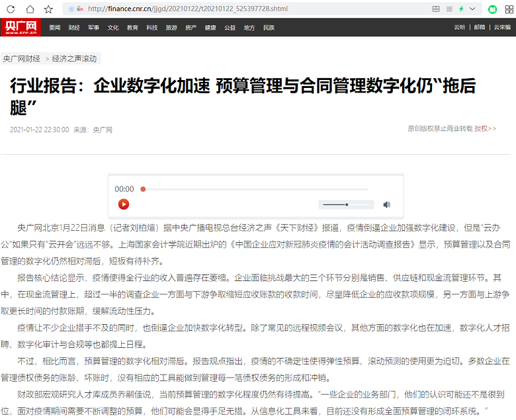Image resolution: width=516 pixels, height=420 pixels.
Task: Open the 授权>> authorization link
Action: [x=485, y=128]
